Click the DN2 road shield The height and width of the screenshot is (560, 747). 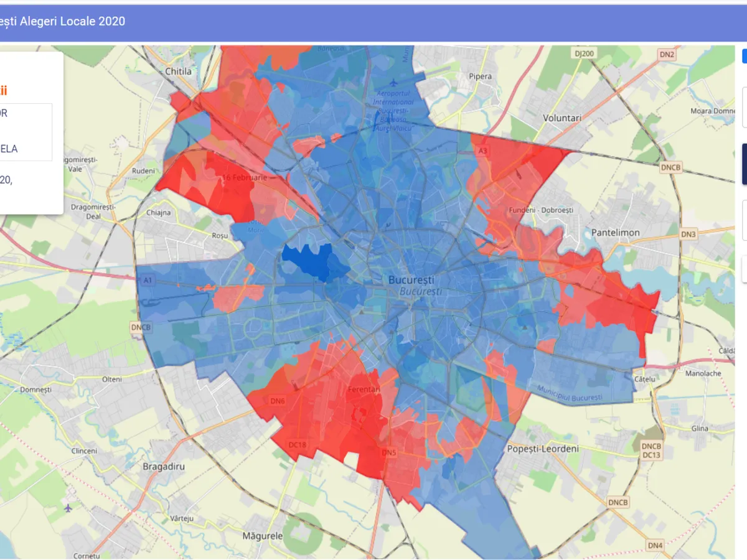pyautogui.click(x=667, y=54)
